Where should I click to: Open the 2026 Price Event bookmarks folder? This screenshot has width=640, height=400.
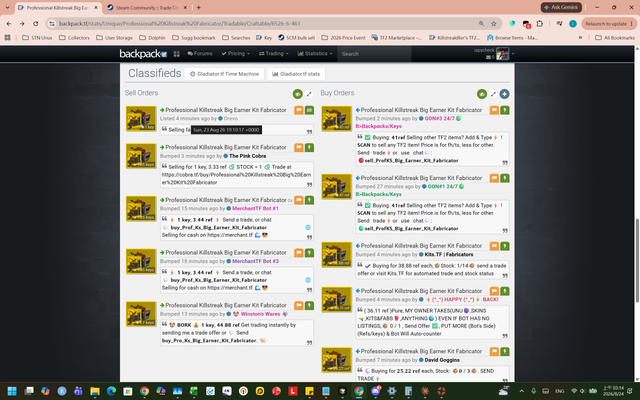(343, 38)
